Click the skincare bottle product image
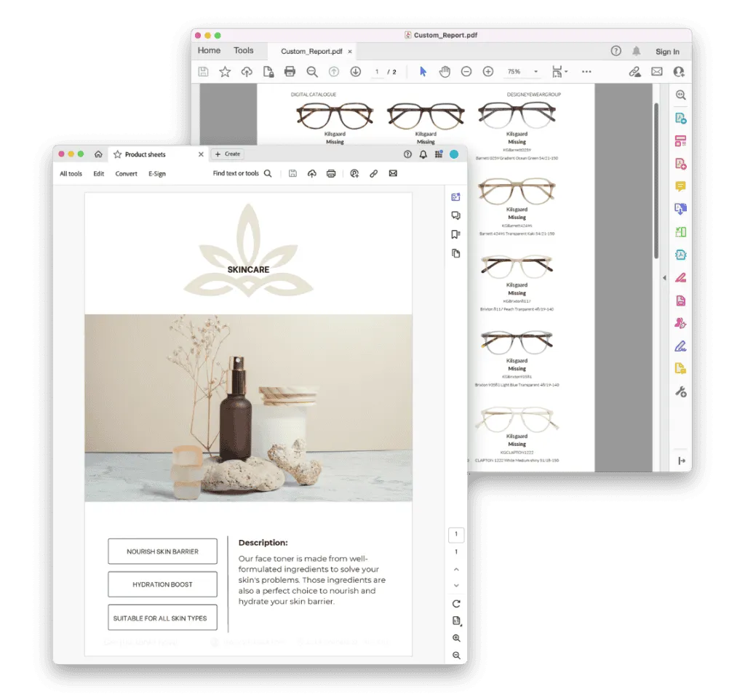Image resolution: width=745 pixels, height=700 pixels. 249,407
